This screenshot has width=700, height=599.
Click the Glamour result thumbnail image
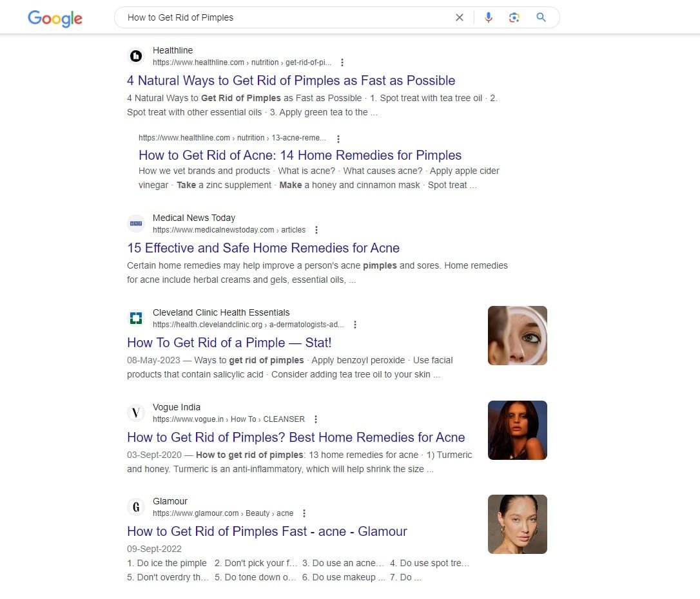point(518,524)
